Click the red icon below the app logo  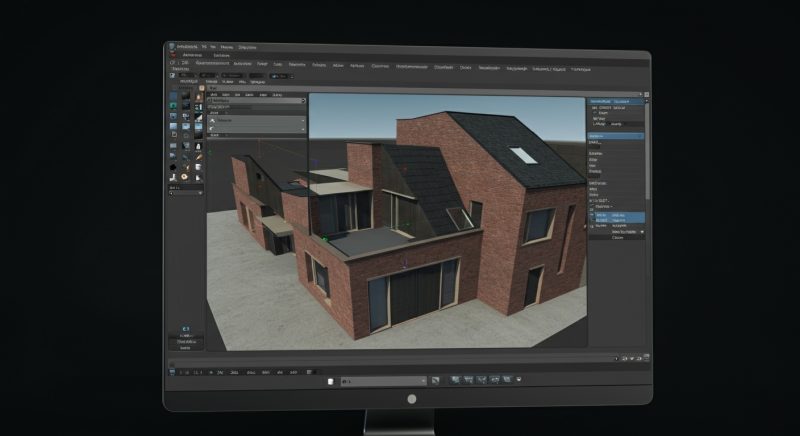(x=172, y=55)
